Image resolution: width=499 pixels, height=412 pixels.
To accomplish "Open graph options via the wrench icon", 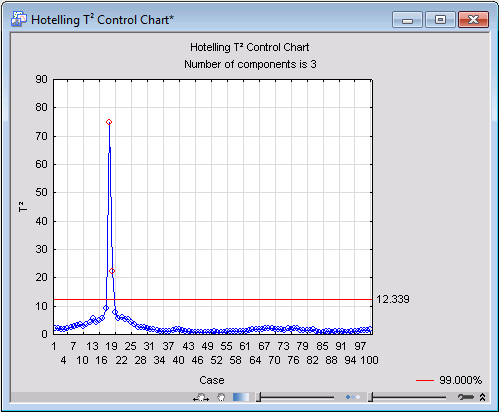I will coord(465,397).
